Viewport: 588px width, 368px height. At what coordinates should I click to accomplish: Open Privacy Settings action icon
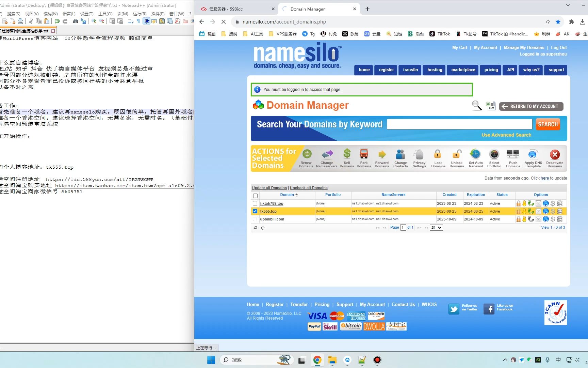[419, 154]
